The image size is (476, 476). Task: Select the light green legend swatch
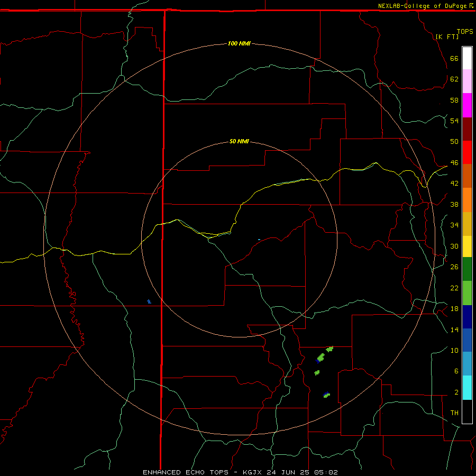[x=467, y=293]
